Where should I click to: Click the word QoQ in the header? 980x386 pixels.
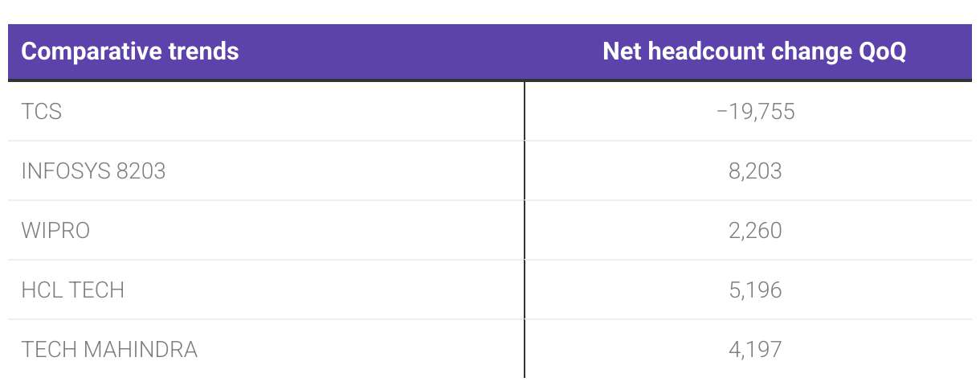(x=880, y=52)
